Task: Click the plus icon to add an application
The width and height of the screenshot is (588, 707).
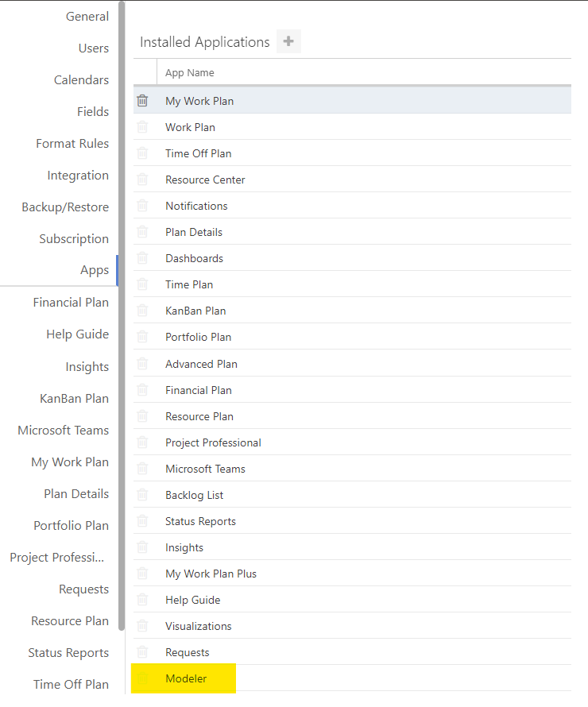Action: click(x=288, y=41)
